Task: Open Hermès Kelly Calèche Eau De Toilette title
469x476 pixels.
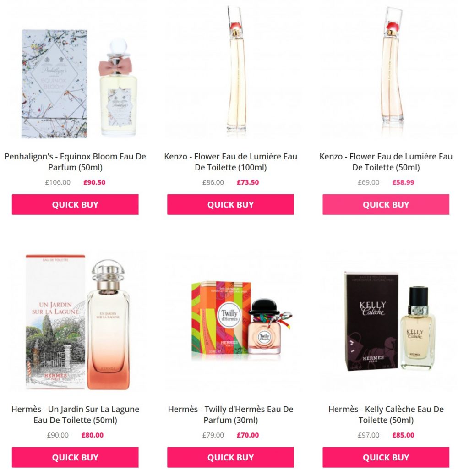Action: tap(386, 414)
